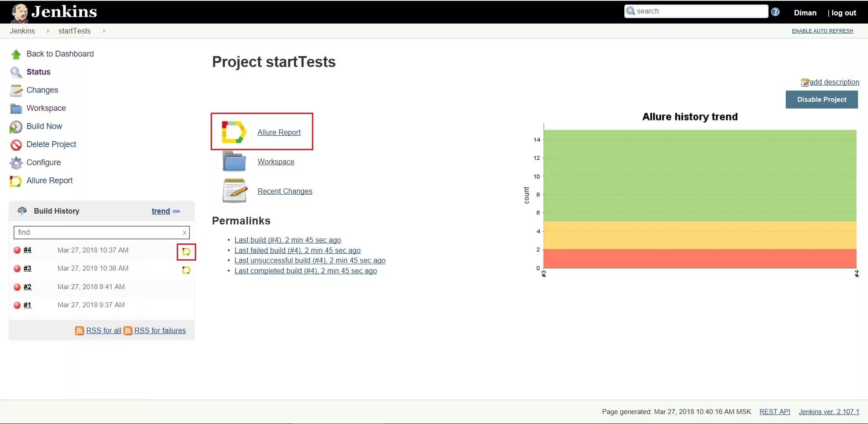The image size is (868, 424).
Task: Expand the startTests breadcrumb arrow
Action: point(104,31)
